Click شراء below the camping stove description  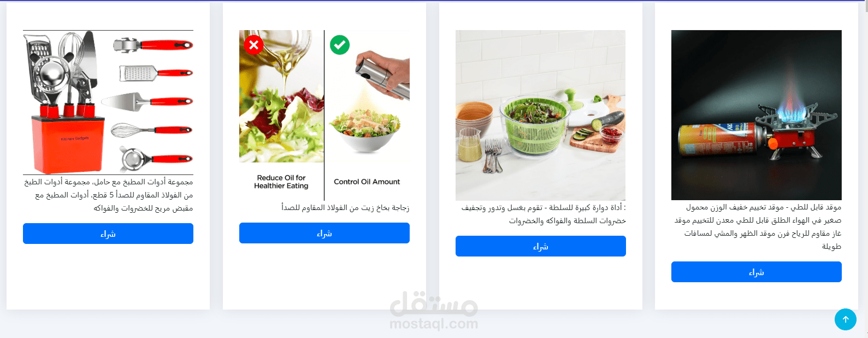[x=757, y=272]
